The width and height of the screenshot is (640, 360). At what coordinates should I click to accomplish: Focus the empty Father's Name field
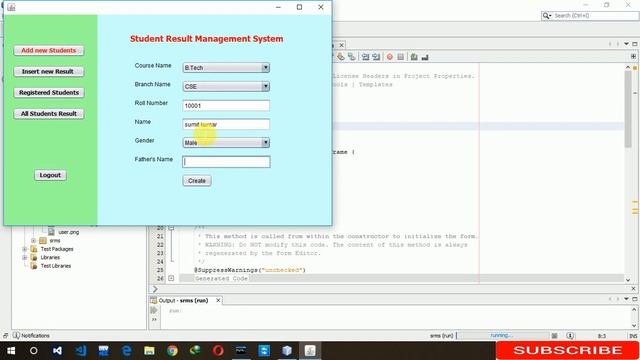coord(226,162)
